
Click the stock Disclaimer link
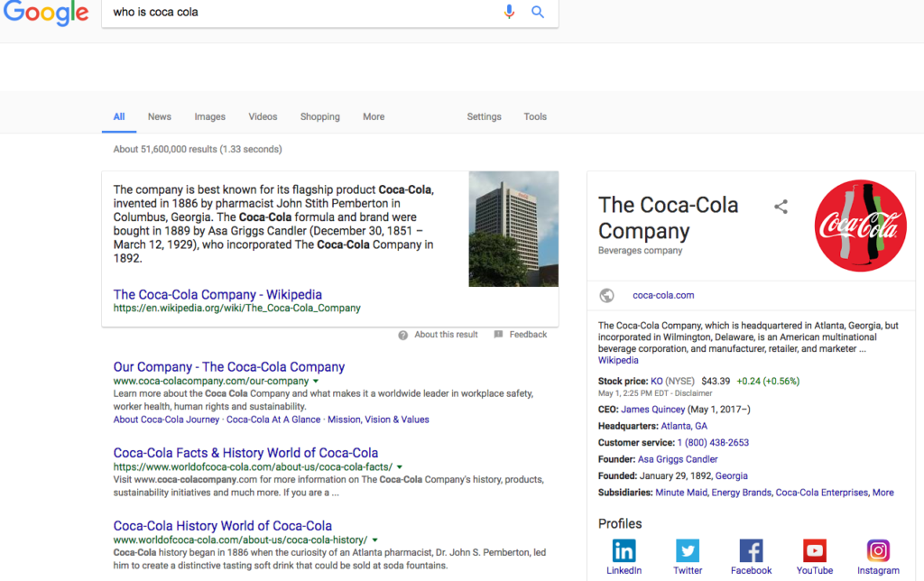694,393
